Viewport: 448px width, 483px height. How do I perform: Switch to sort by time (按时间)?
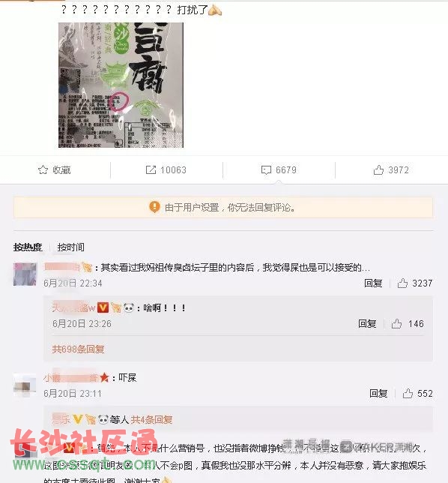click(70, 247)
